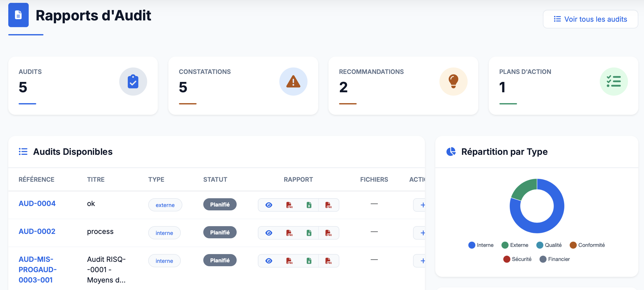Click the plus button in AUD-MIS-PROGAUD row
The width and height of the screenshot is (644, 290).
(x=422, y=261)
